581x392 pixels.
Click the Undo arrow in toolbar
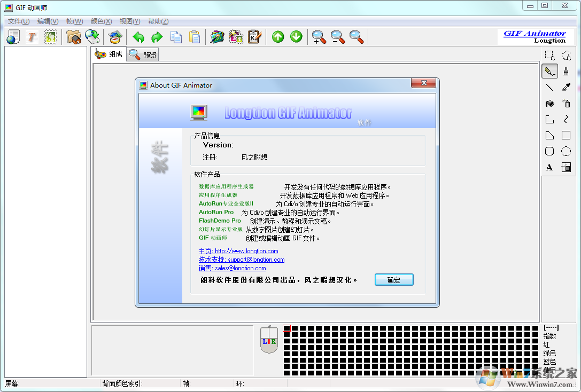click(138, 37)
